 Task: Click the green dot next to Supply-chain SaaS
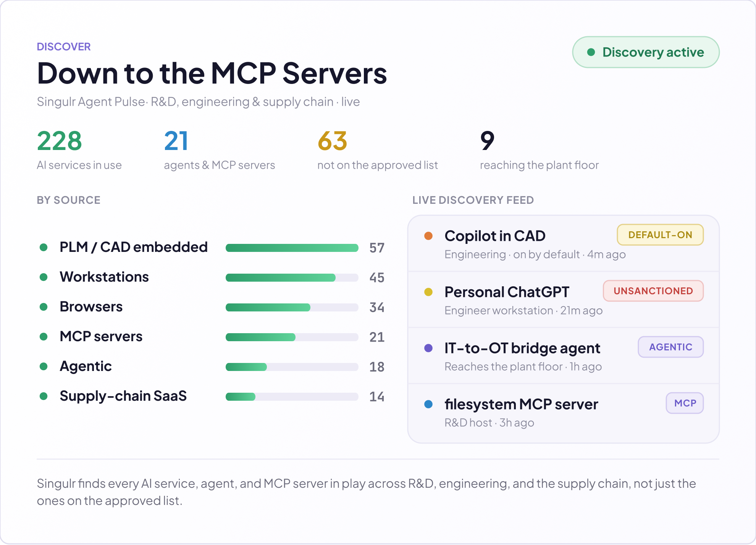(44, 396)
